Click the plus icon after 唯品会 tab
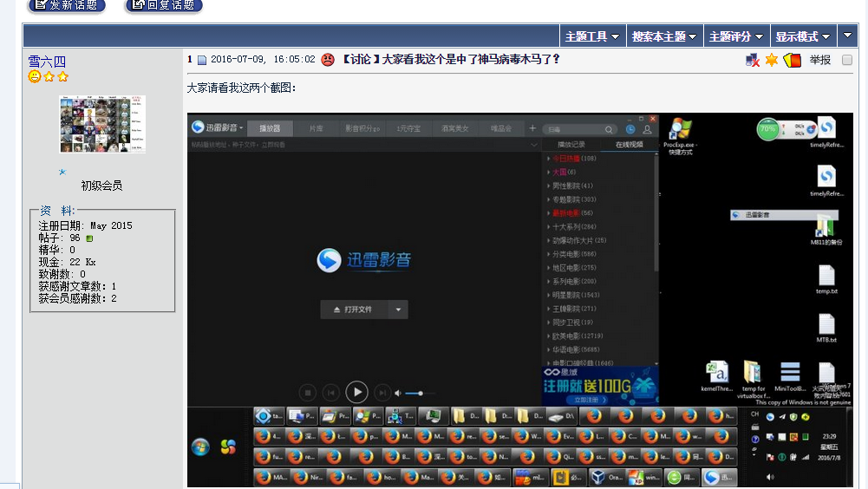This screenshot has height=489, width=868. point(532,128)
